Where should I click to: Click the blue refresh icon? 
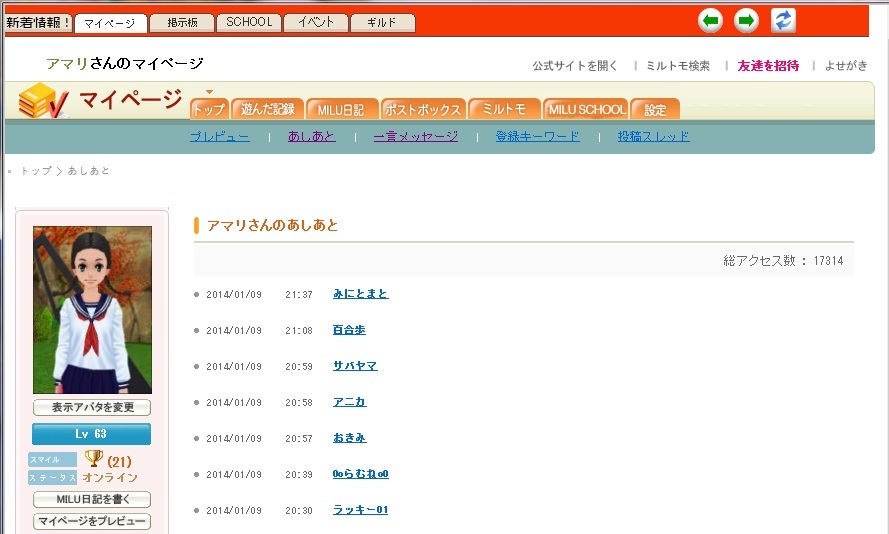(x=783, y=20)
